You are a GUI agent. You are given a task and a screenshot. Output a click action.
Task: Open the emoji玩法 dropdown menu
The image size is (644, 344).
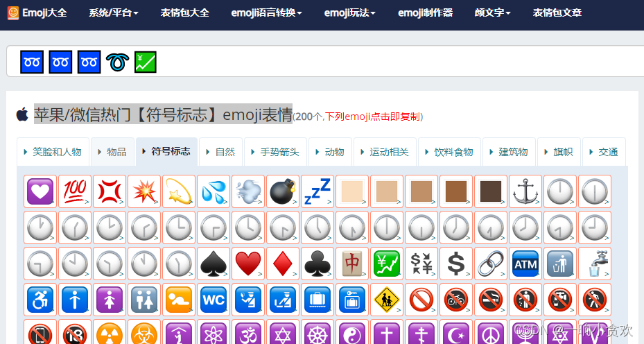(x=350, y=12)
